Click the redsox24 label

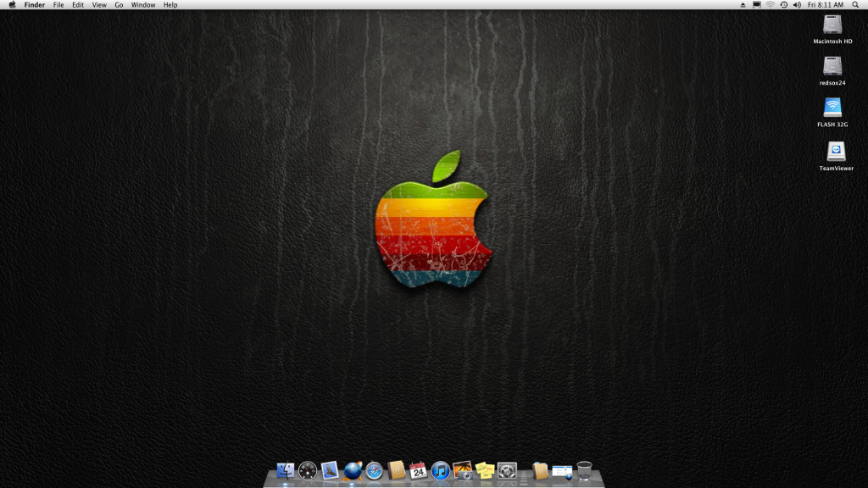click(832, 83)
